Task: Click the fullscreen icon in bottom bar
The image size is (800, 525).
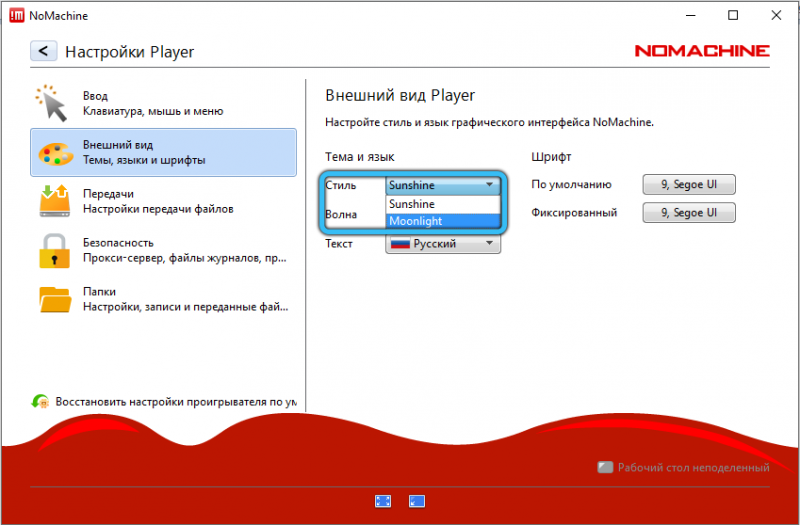Action: pos(383,502)
